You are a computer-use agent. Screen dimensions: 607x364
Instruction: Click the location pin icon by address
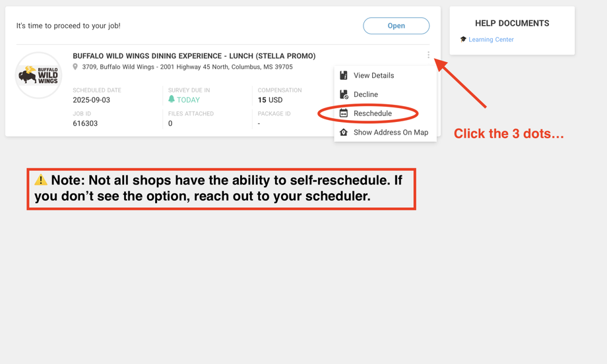click(x=75, y=67)
